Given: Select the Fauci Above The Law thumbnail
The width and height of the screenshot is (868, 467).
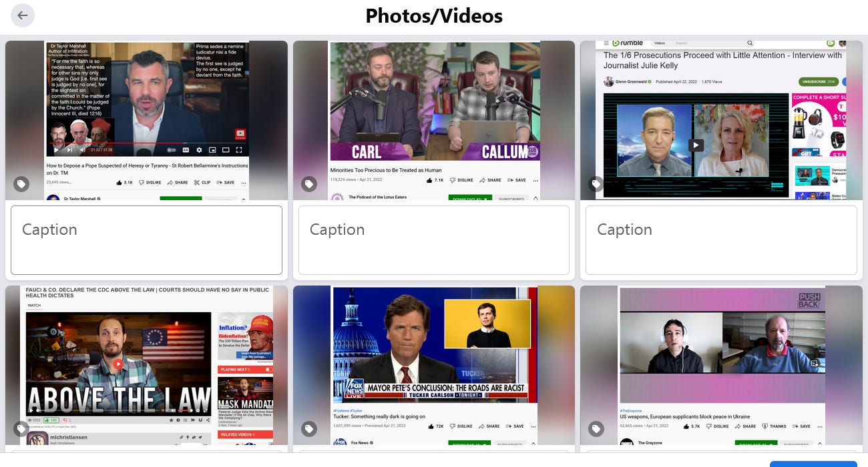Looking at the screenshot, I should 146,365.
